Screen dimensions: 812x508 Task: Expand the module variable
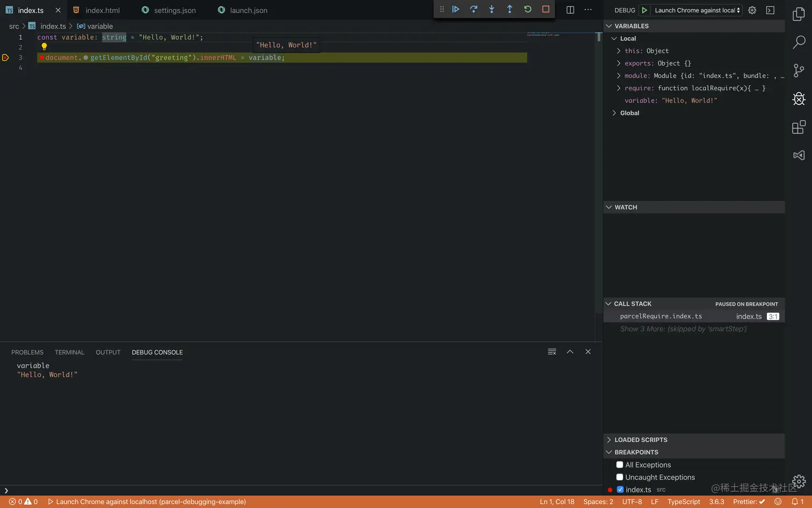pos(619,76)
